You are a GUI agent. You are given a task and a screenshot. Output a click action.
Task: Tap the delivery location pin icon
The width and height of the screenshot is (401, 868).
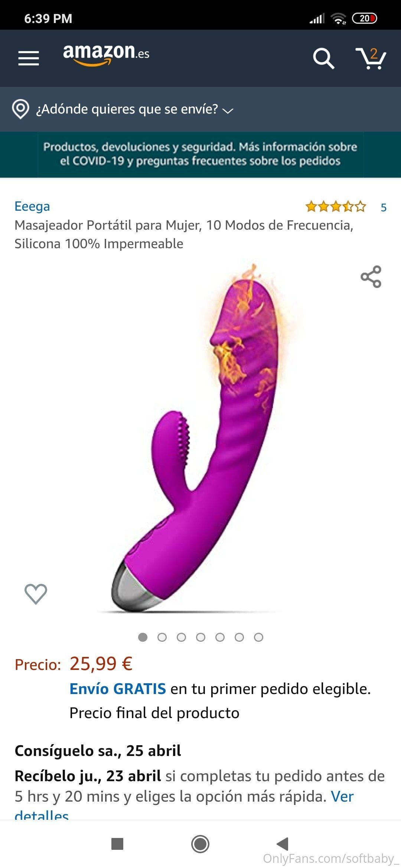pos(20,109)
